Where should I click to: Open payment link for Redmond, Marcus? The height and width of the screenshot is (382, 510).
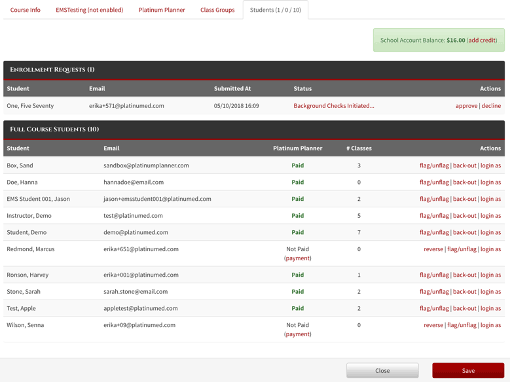(298, 258)
